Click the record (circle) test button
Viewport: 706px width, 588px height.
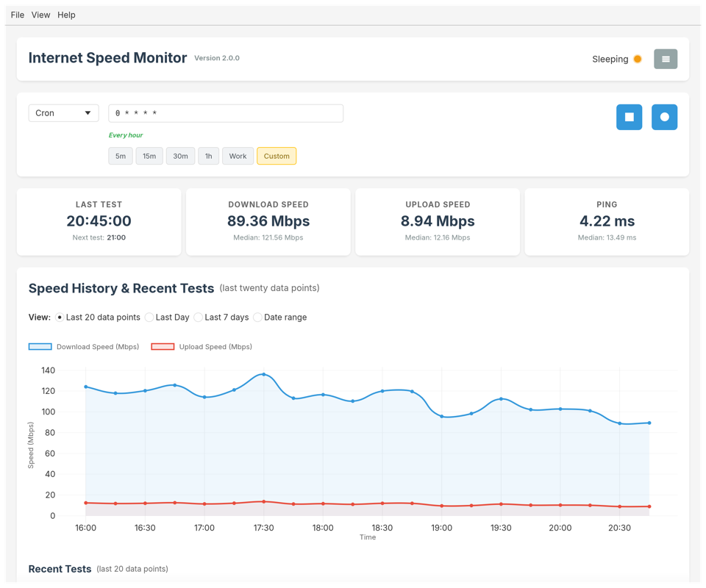(664, 117)
